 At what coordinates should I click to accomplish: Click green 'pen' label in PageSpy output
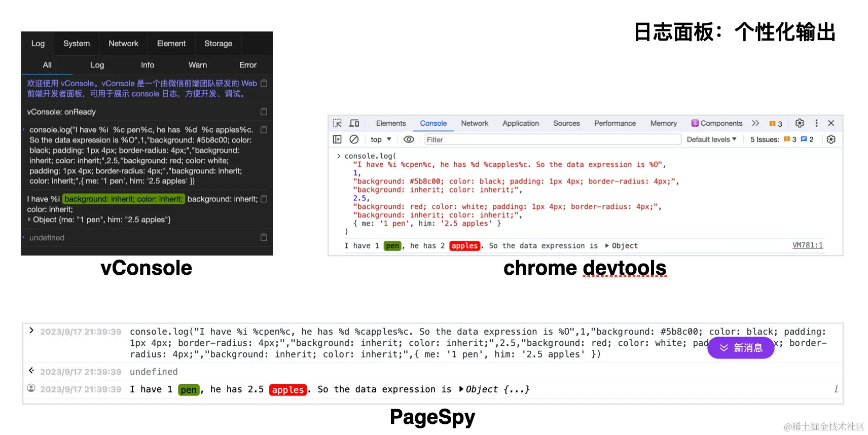pos(189,389)
